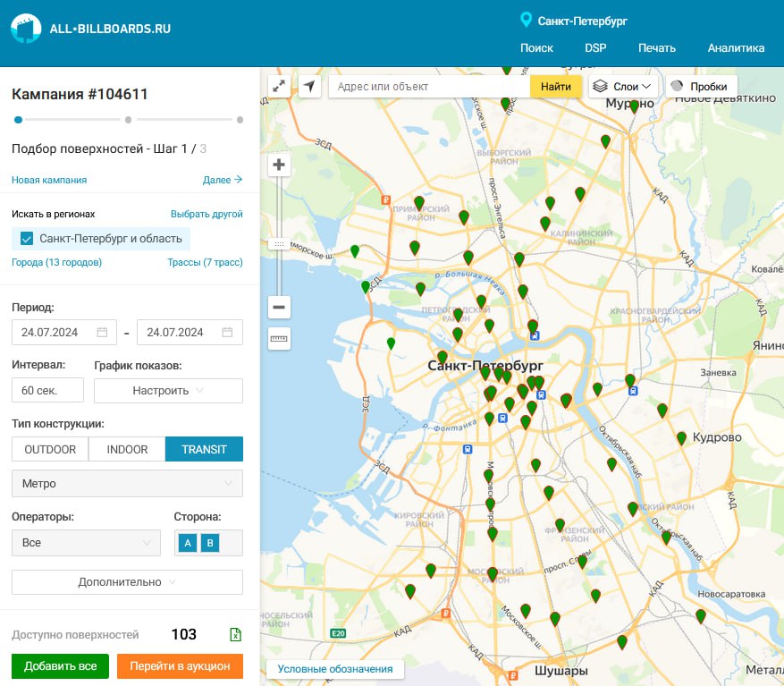Click the location pin icon by Санкт-Петербург

(526, 20)
